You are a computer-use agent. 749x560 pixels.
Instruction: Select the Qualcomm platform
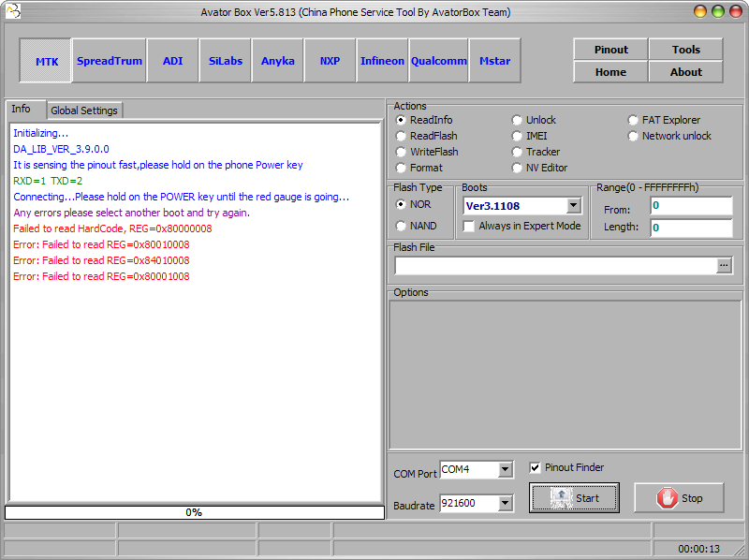(x=438, y=61)
